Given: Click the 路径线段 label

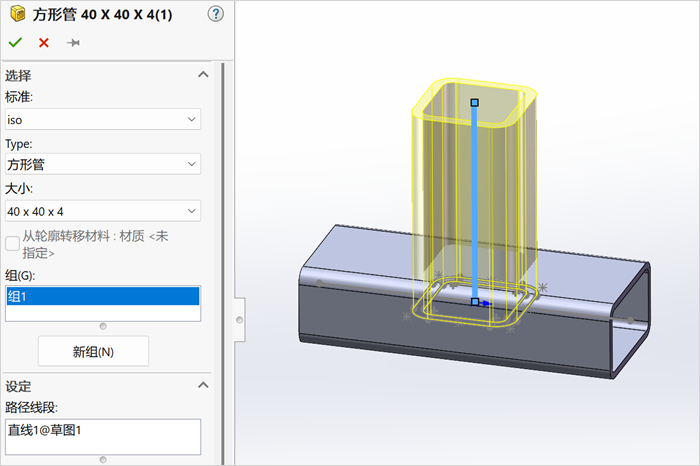Looking at the screenshot, I should click(x=31, y=408).
